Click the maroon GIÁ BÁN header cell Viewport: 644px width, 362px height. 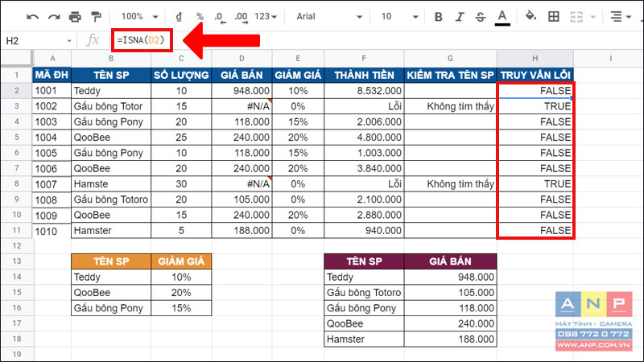[x=450, y=261]
